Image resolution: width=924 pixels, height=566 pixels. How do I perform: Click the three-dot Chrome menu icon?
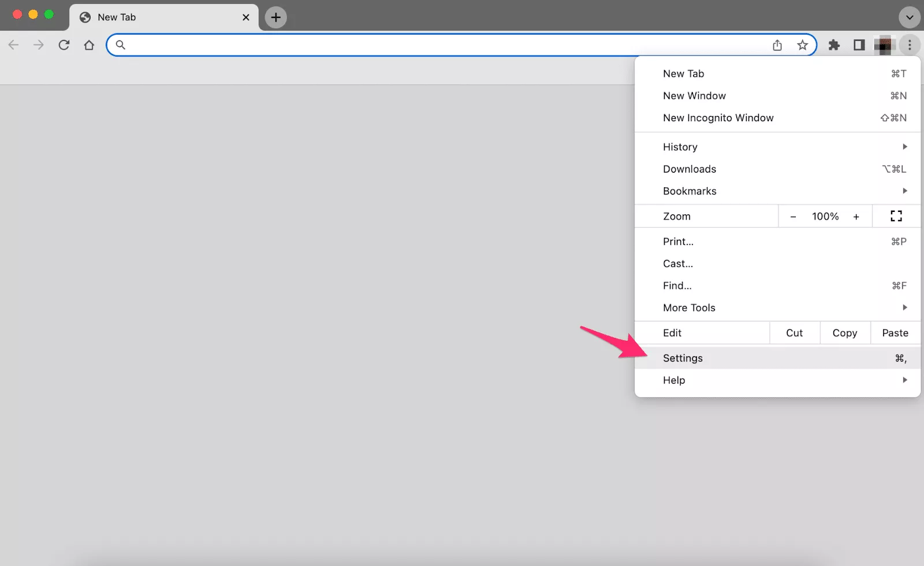point(910,45)
